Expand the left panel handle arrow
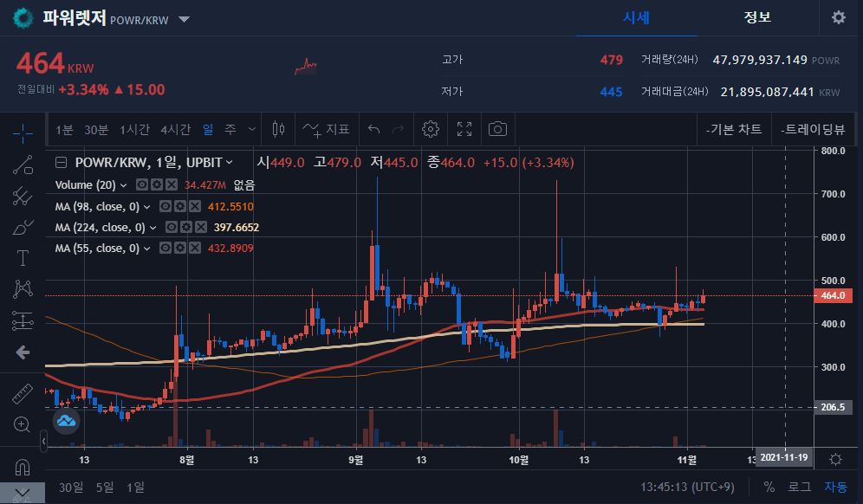The height and width of the screenshot is (504, 863). tap(43, 441)
